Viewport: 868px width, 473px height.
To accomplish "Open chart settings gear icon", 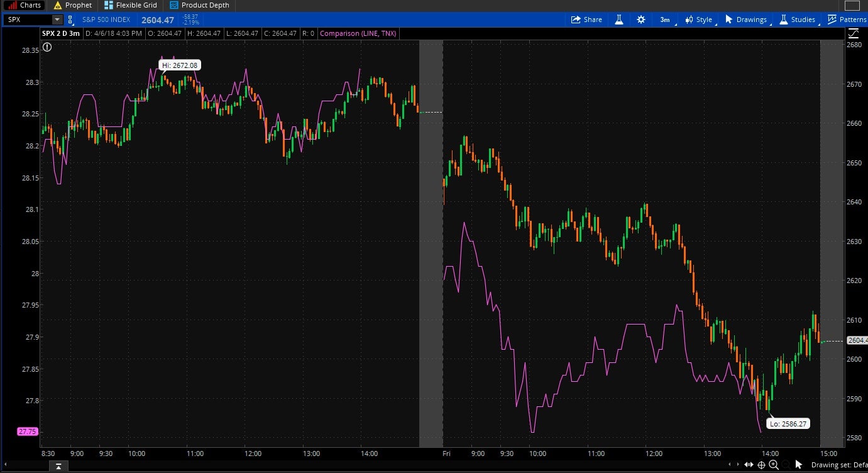I will click(640, 19).
